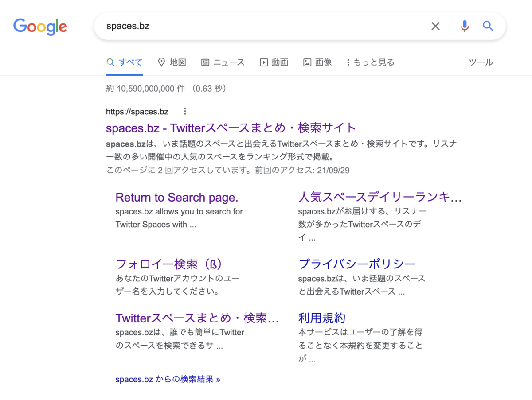Select the すべて tab
This screenshot has width=532, height=400.
pyautogui.click(x=125, y=62)
